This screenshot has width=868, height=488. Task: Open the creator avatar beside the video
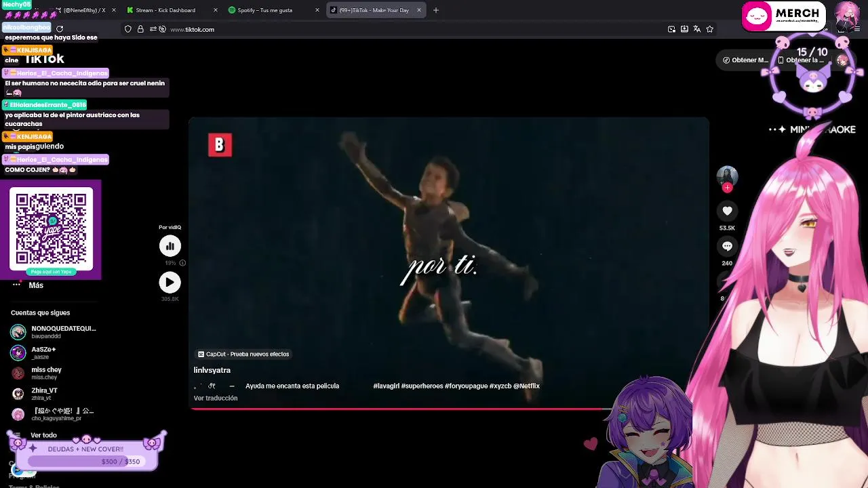[727, 176]
